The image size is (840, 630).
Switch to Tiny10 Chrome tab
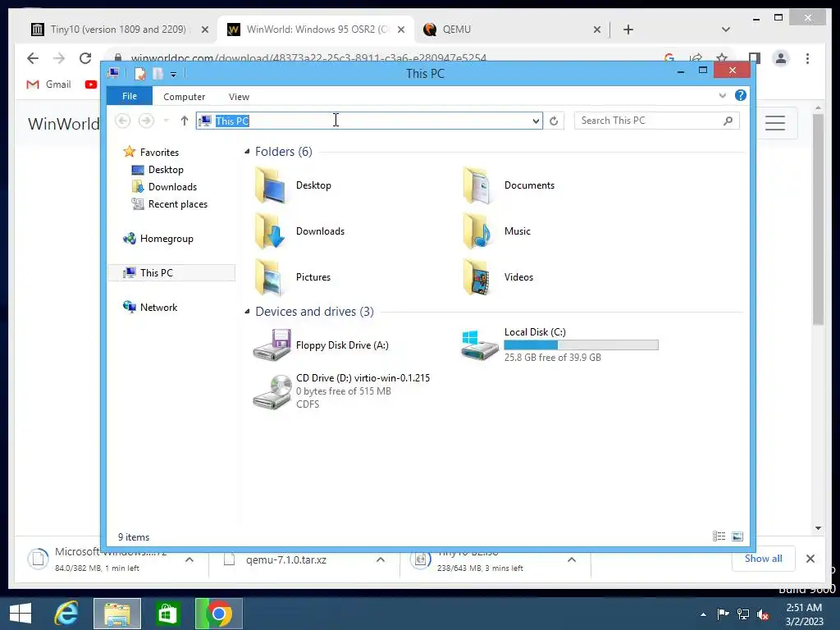(x=118, y=30)
